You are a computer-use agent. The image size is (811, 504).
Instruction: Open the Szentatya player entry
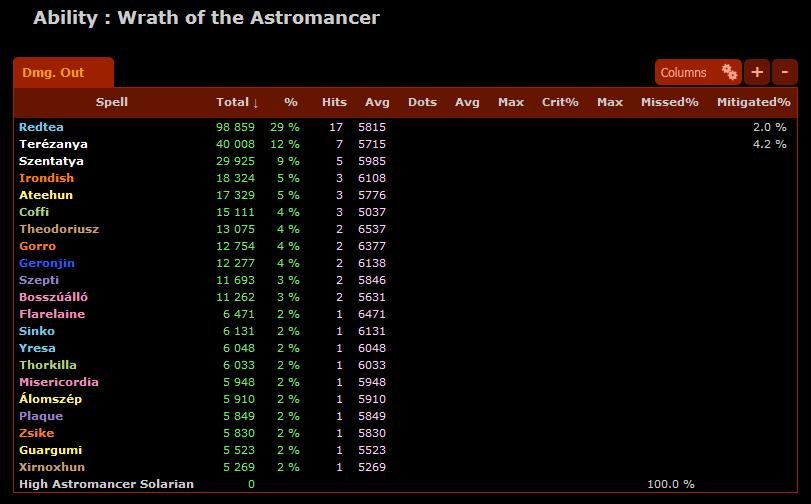click(51, 161)
